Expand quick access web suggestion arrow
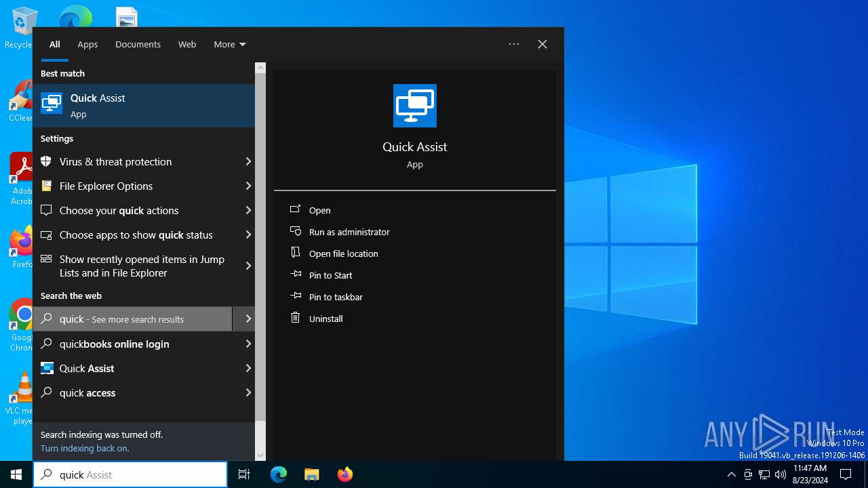 coord(248,392)
